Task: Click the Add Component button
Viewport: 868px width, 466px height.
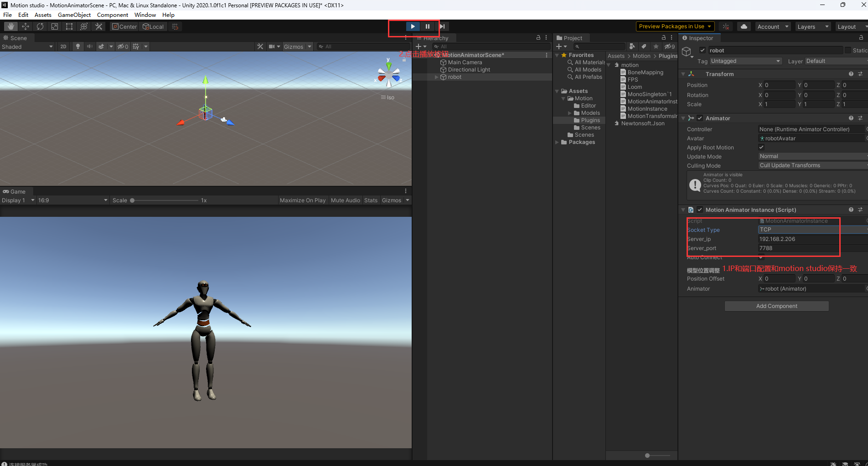Action: click(x=776, y=306)
